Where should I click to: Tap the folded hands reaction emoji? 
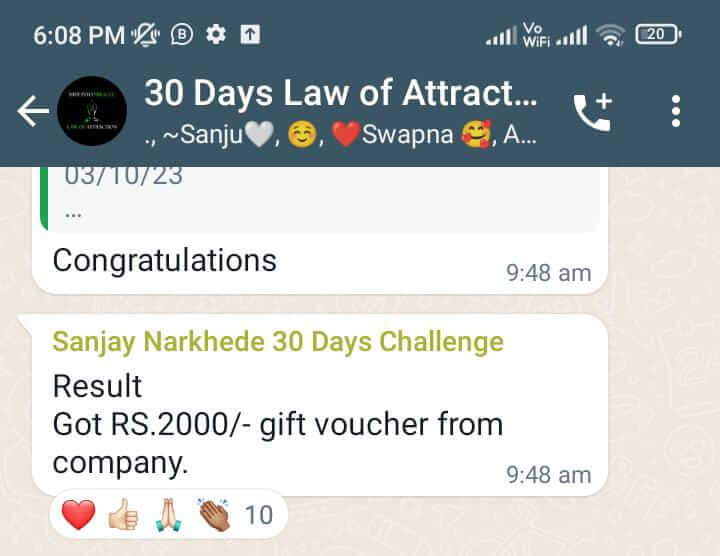click(x=169, y=515)
